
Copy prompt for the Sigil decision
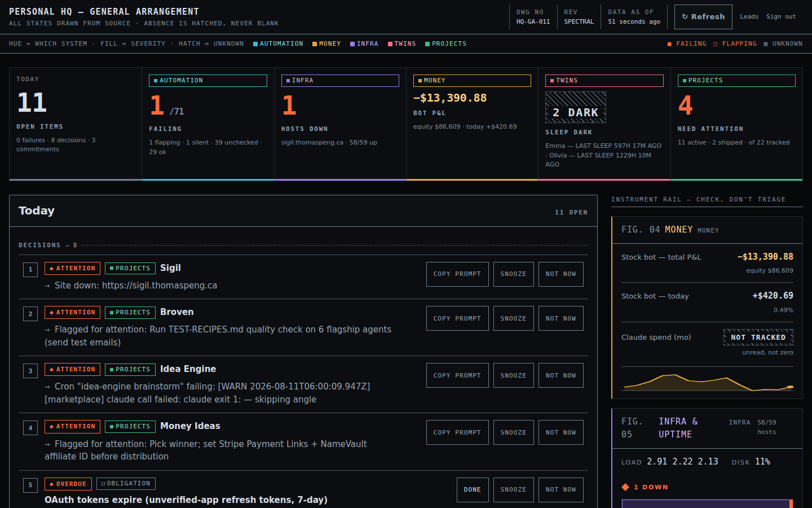pos(457,274)
